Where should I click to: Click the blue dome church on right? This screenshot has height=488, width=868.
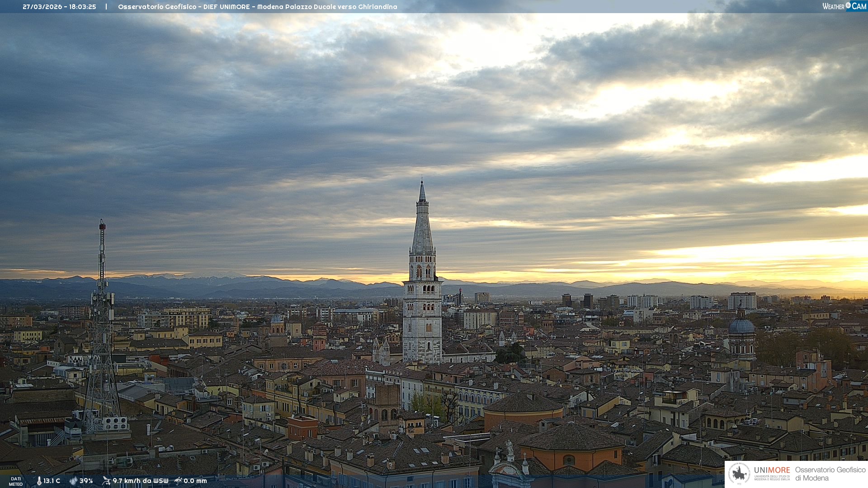(x=741, y=326)
